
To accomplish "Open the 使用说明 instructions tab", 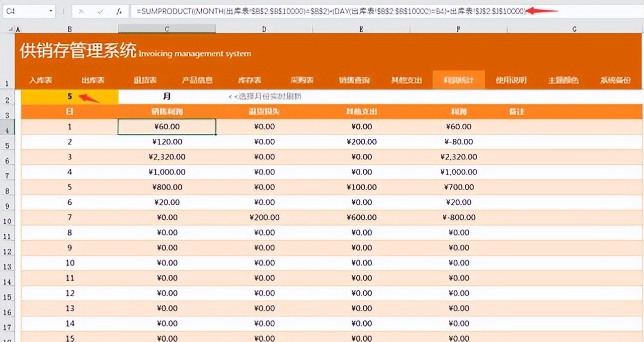I will [511, 79].
